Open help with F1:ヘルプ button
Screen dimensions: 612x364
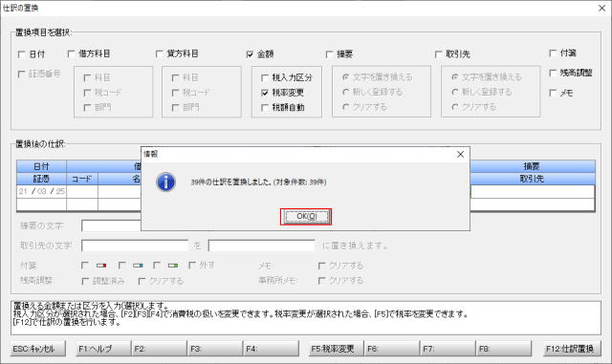[x=103, y=349]
